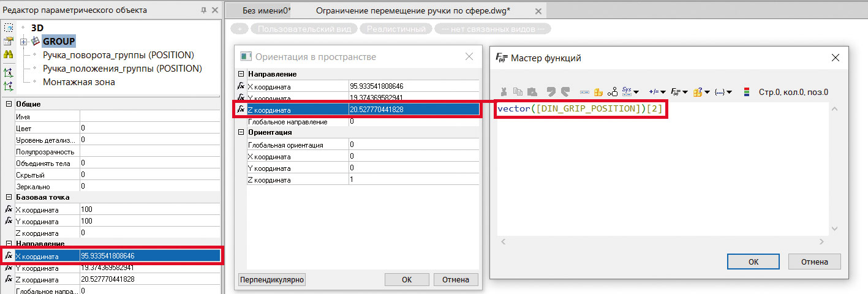Screen dimensions: 868x294
Task: Collapse the Ориентация section in dialog
Action: 241,132
